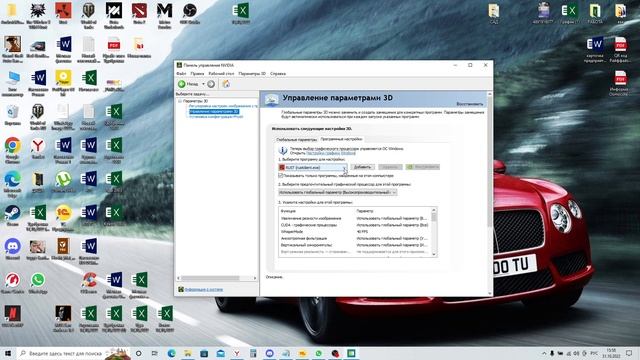Open Yandex Browser desktop shortcut
The image size is (640, 360).
coord(38,149)
